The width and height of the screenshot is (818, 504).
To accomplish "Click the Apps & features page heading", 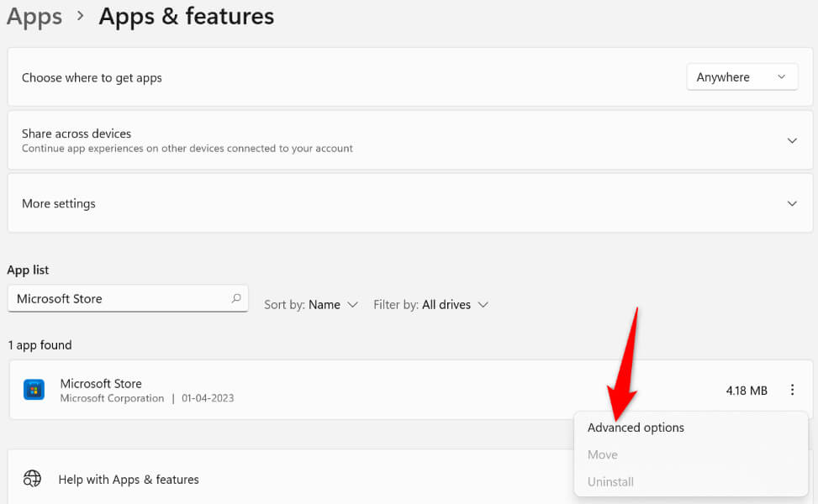I will pos(187,16).
